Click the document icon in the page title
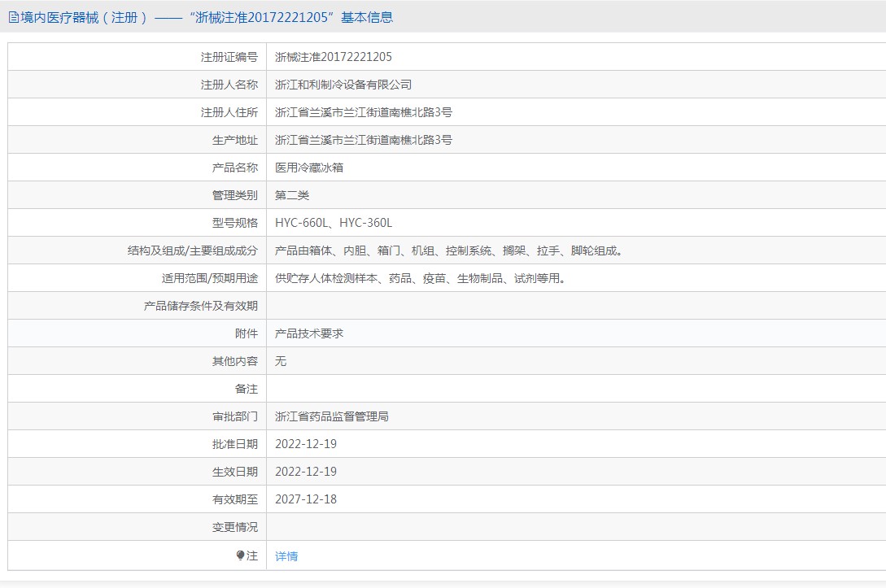Viewport: 886px width, 588px height. [x=14, y=18]
